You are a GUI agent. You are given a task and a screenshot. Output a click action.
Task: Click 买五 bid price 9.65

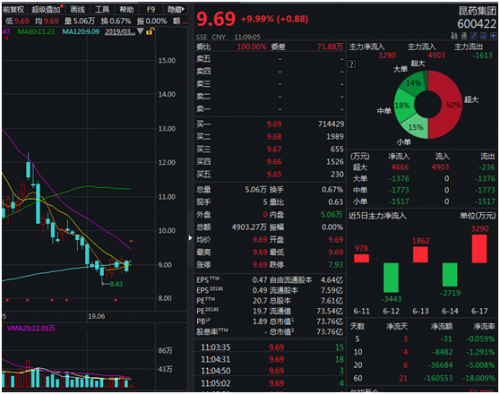click(274, 174)
